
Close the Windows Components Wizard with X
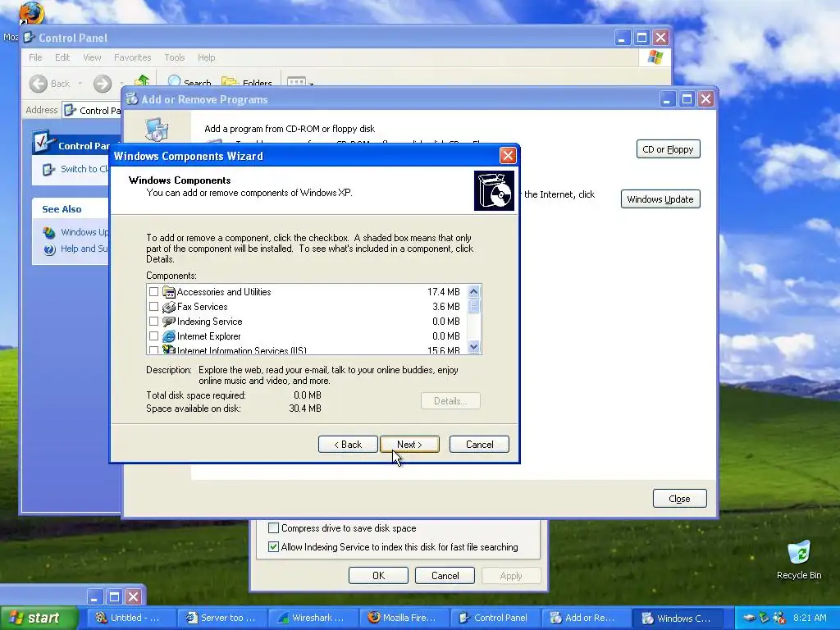[507, 156]
